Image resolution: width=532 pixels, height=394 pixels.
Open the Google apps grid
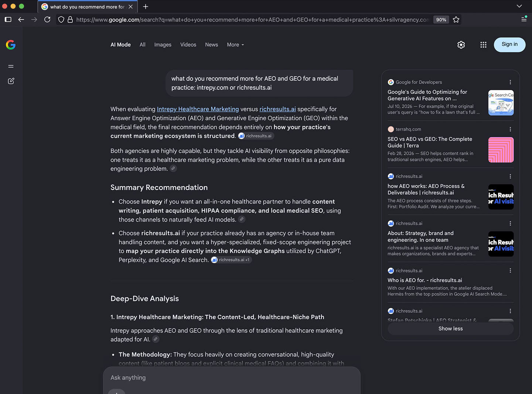coord(483,45)
